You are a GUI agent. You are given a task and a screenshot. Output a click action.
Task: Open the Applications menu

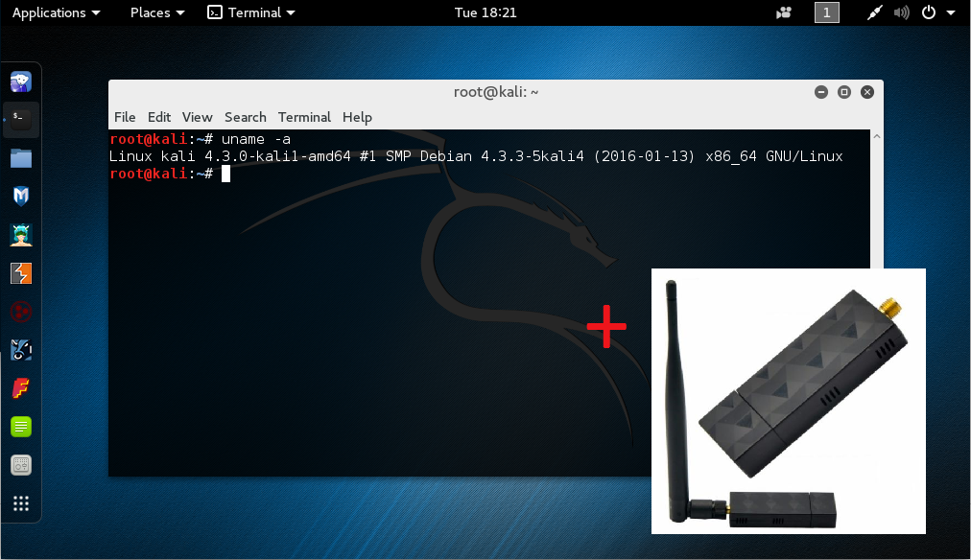pos(50,12)
